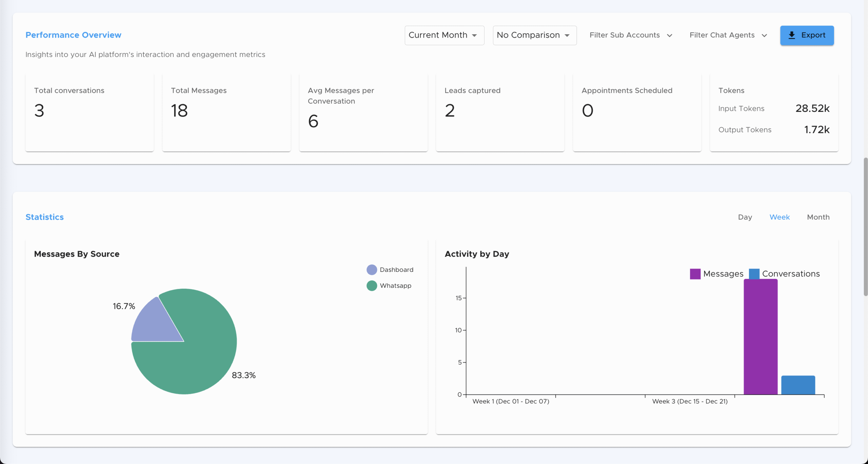868x464 pixels.
Task: Select the Week statistics view
Action: click(780, 217)
